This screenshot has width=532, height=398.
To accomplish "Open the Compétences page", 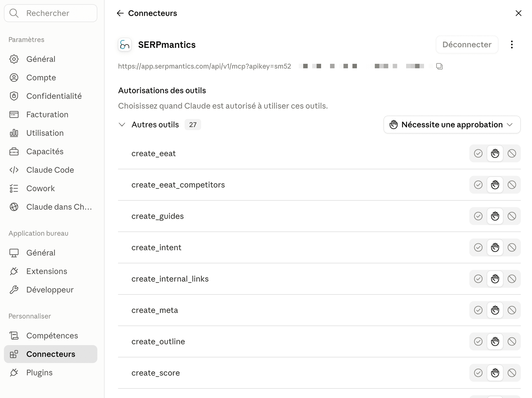I will click(51, 336).
